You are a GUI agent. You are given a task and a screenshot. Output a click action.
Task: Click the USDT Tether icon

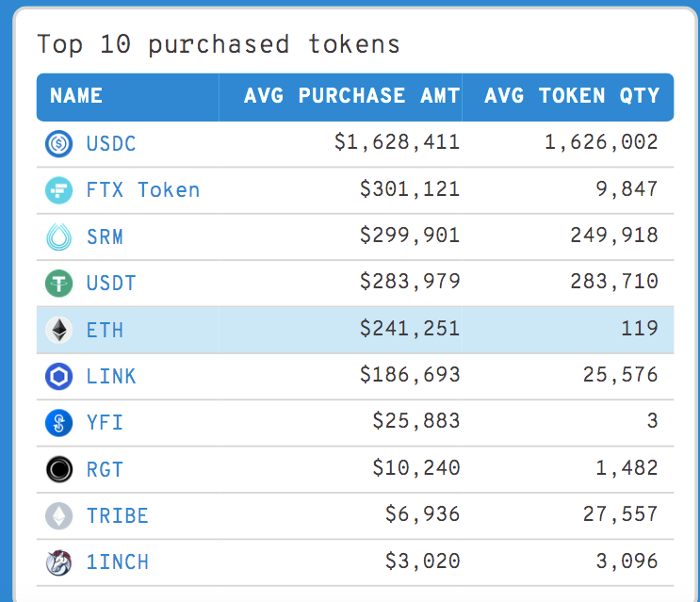[58, 283]
